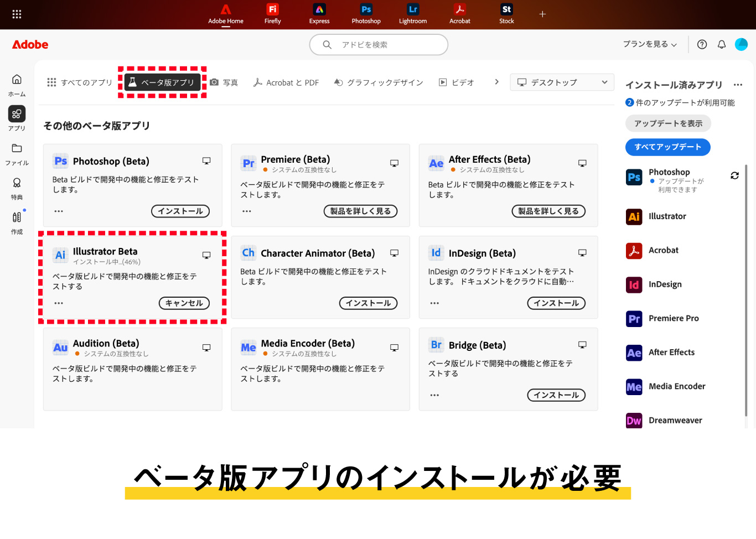Open the help question mark icon
Screen dimensions: 756x539
coord(702,45)
